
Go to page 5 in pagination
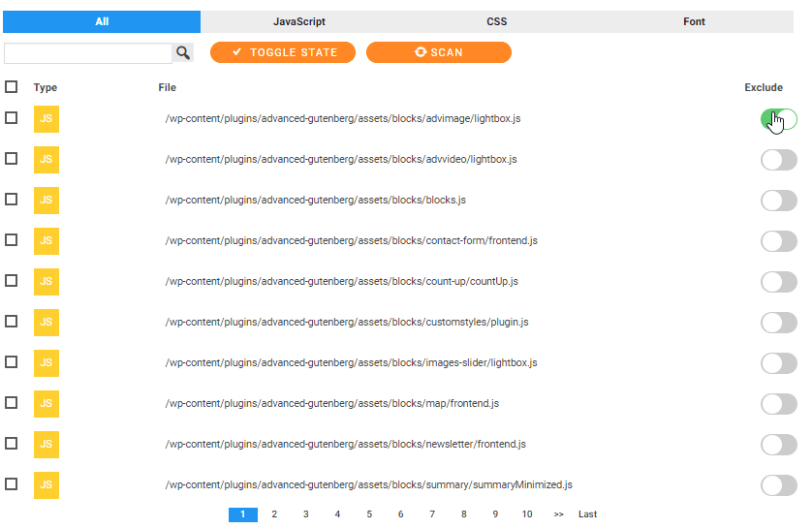(x=369, y=514)
